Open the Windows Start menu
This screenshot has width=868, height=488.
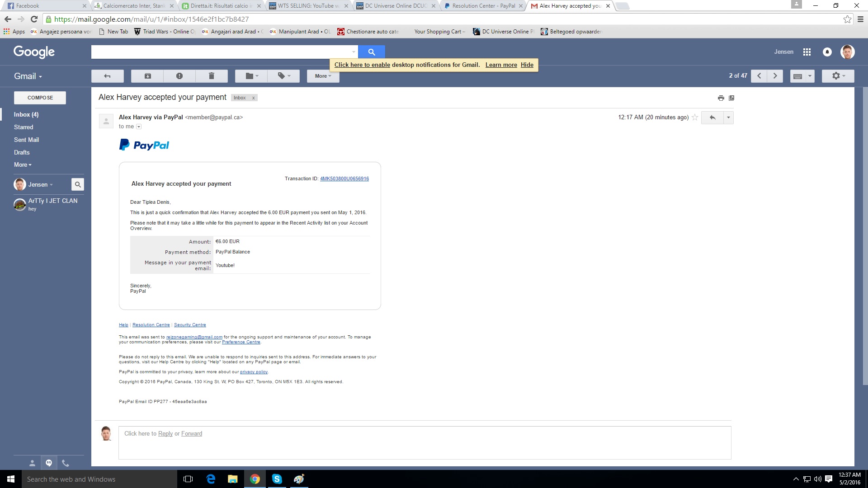point(11,479)
